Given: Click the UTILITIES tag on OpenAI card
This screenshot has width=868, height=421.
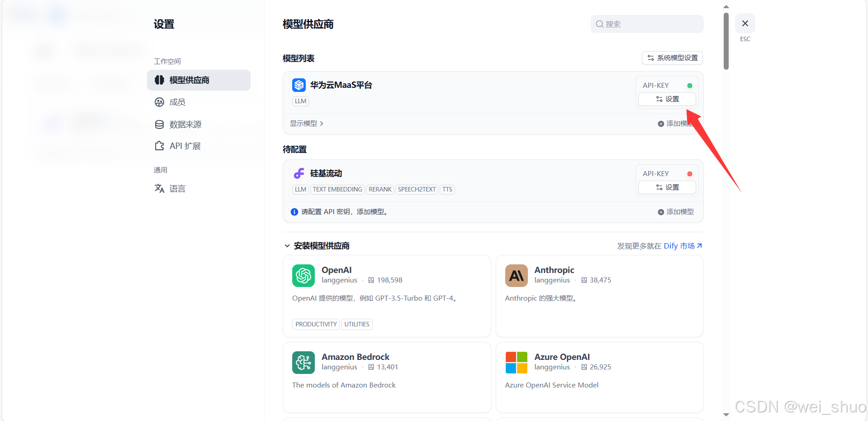Looking at the screenshot, I should (x=357, y=324).
